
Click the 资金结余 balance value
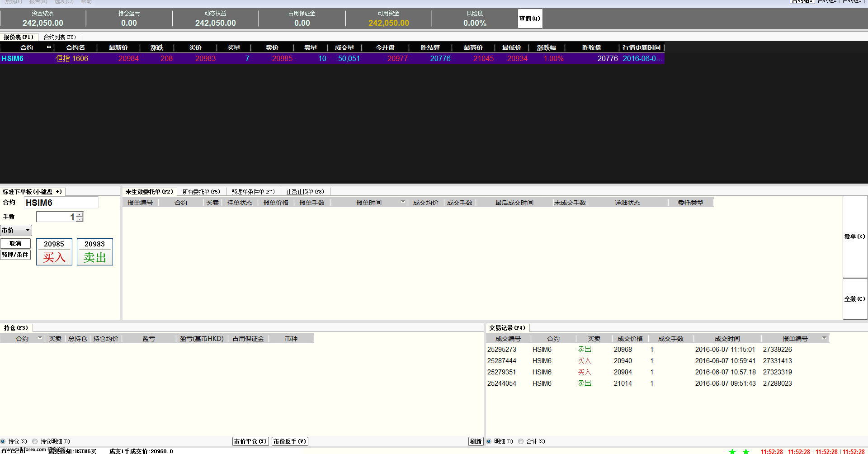43,23
